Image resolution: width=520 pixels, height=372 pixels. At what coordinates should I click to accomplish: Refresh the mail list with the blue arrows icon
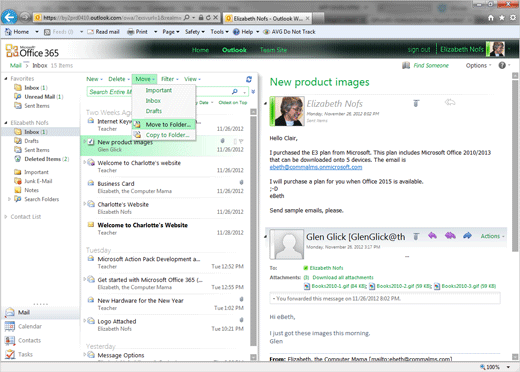pyautogui.click(x=249, y=79)
